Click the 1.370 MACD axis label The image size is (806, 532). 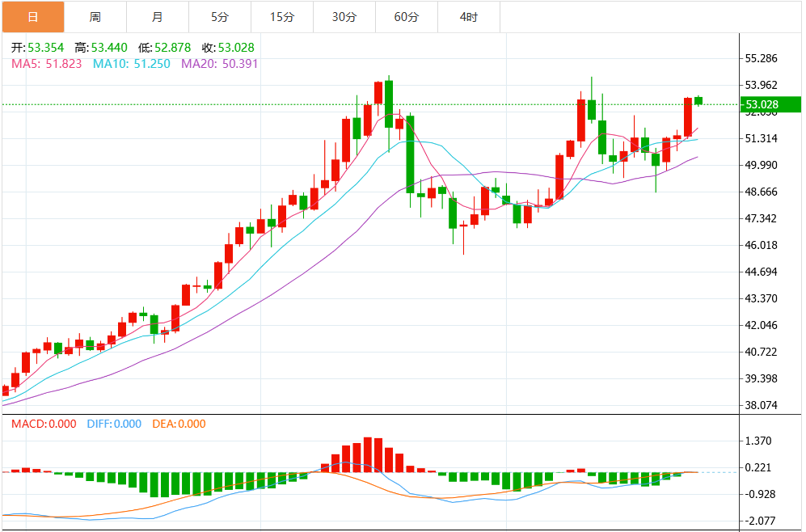click(x=758, y=441)
